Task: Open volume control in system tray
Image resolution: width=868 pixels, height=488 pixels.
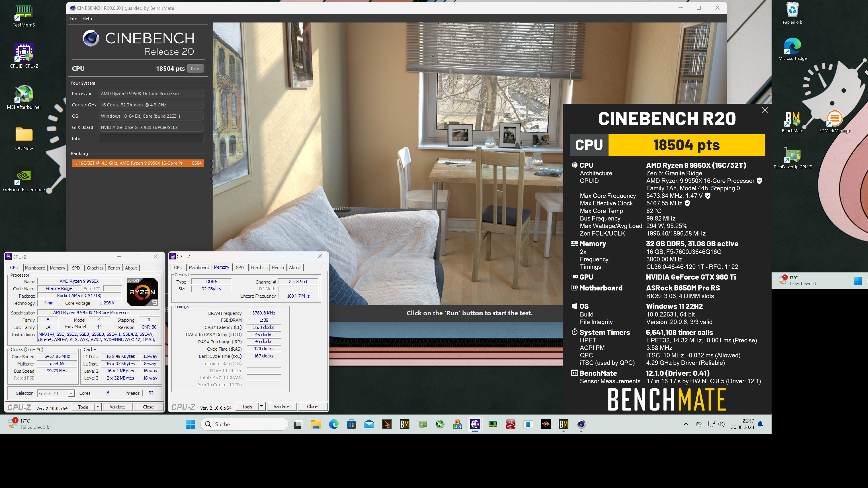Action: (x=721, y=424)
